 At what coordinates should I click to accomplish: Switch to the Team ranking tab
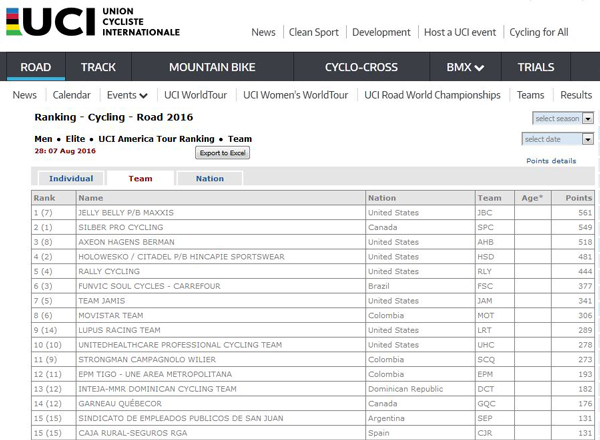(x=140, y=178)
